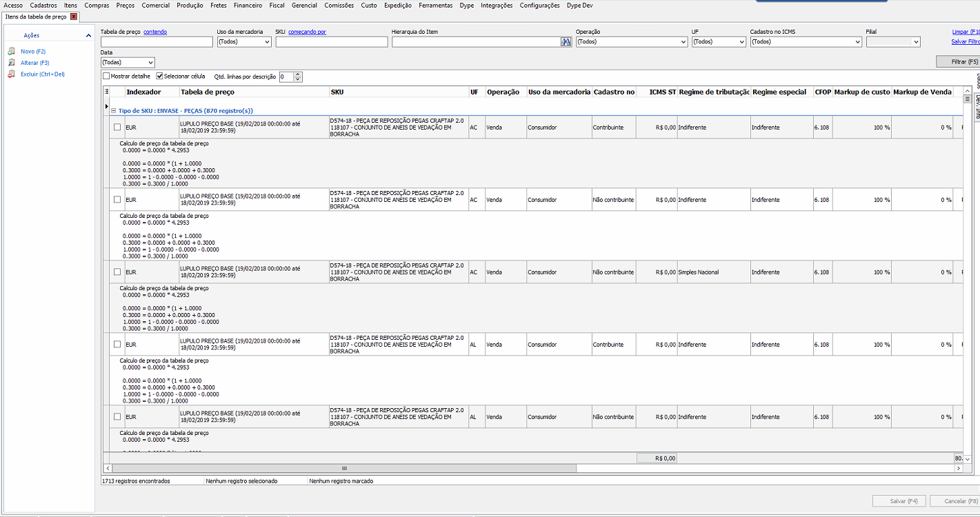The height and width of the screenshot is (517, 980).
Task: Sort by the Indexador column header
Action: coord(143,92)
